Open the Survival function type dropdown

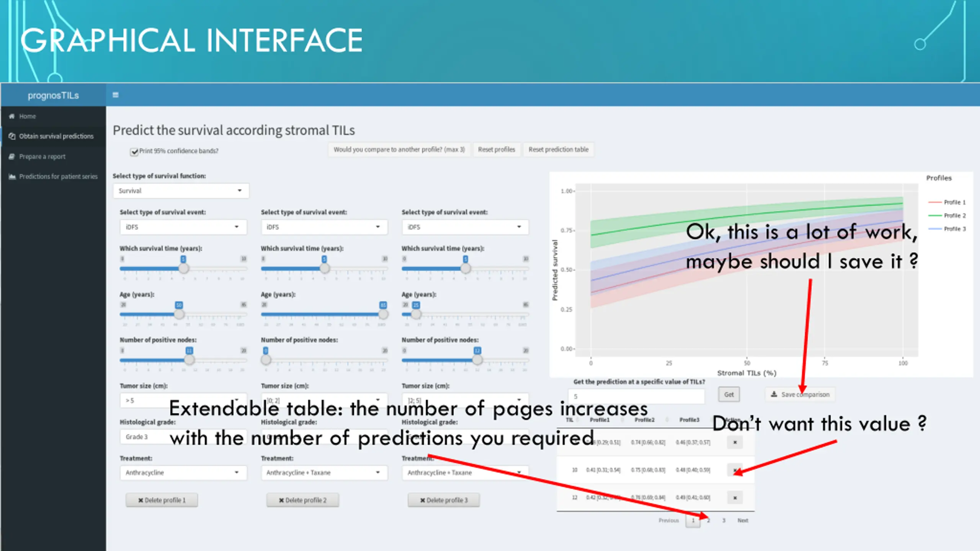tap(181, 191)
